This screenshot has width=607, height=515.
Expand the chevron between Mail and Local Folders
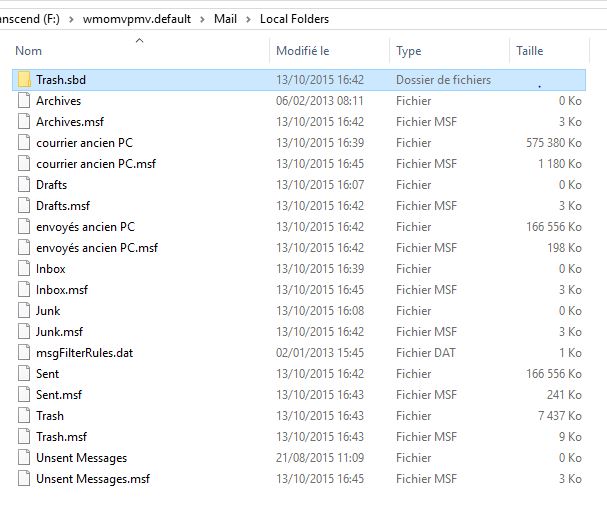[250, 19]
